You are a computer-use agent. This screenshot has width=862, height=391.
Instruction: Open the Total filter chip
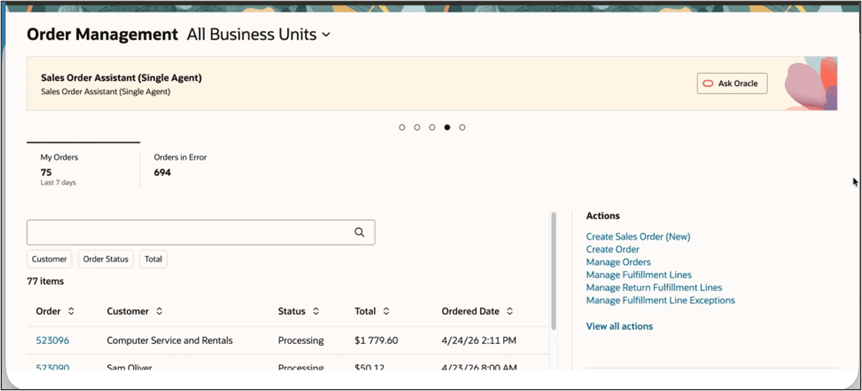click(x=153, y=259)
